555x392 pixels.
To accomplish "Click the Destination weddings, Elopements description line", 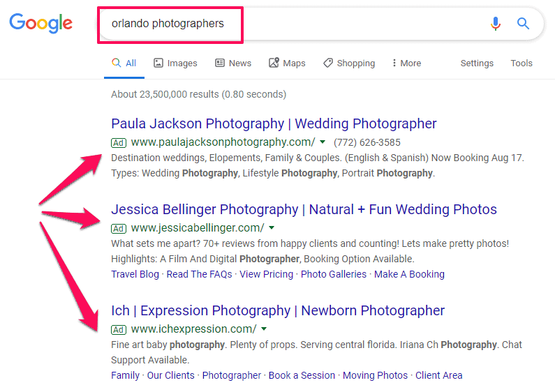I will click(318, 158).
